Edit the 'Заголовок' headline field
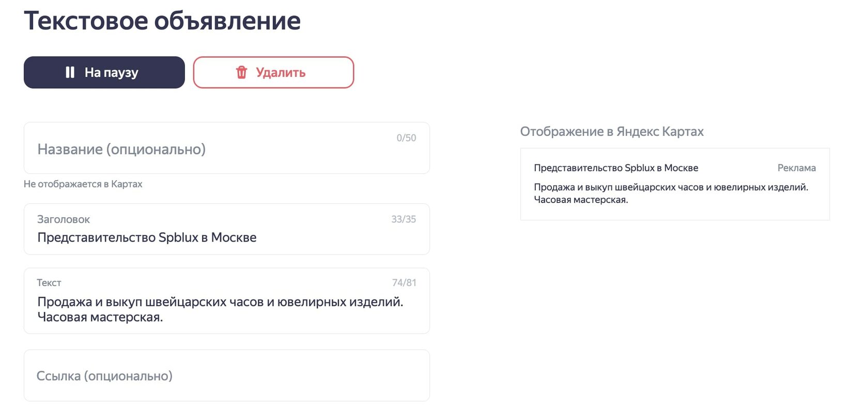 pos(227,229)
